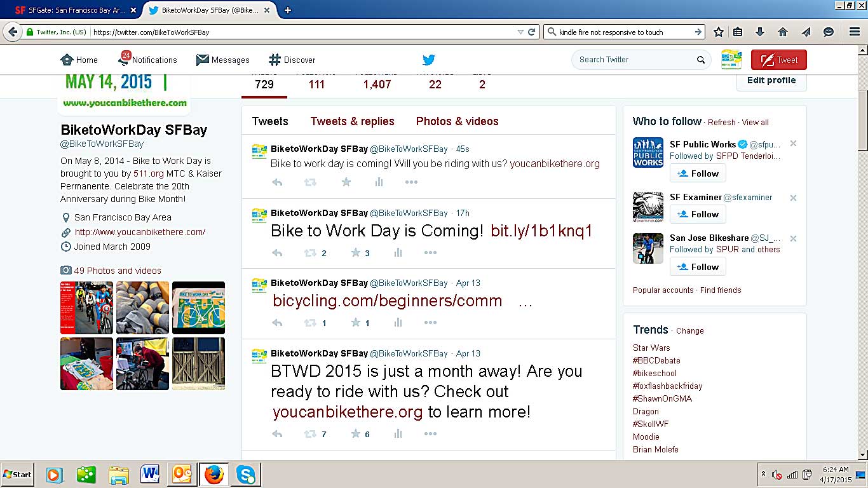The width and height of the screenshot is (868, 488).
Task: Reply to the bicycling.com Apr 13 tweet
Action: pyautogui.click(x=277, y=323)
